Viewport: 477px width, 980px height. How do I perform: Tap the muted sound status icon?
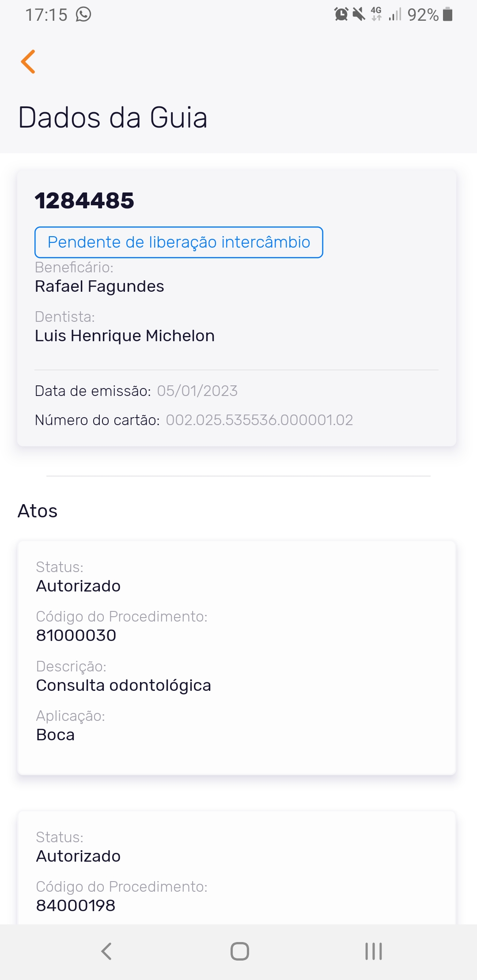359,15
